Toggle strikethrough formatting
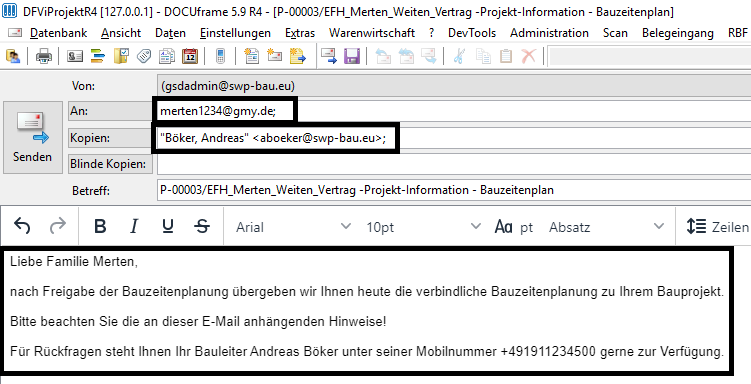 202,226
